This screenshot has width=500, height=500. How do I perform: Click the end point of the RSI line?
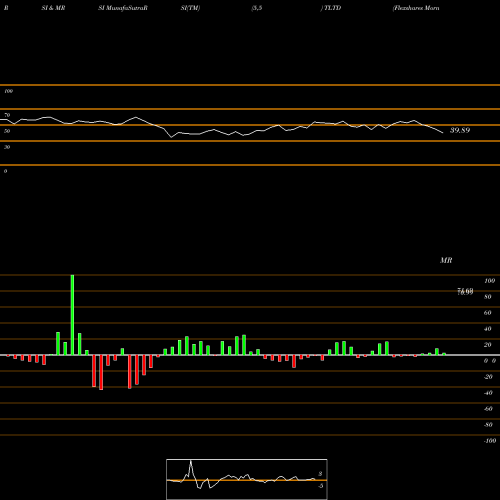tap(443, 133)
